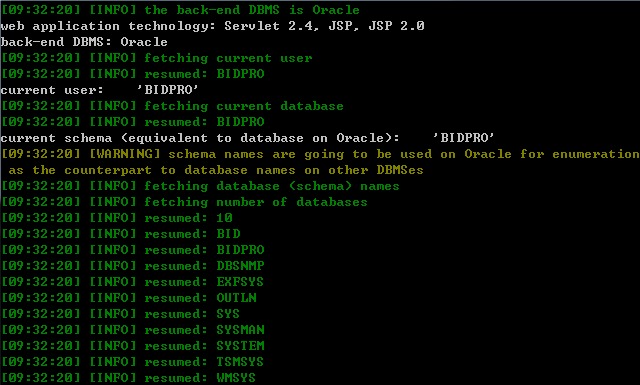
Task: Click the 'fetching number of databases' line
Action: click(x=184, y=202)
